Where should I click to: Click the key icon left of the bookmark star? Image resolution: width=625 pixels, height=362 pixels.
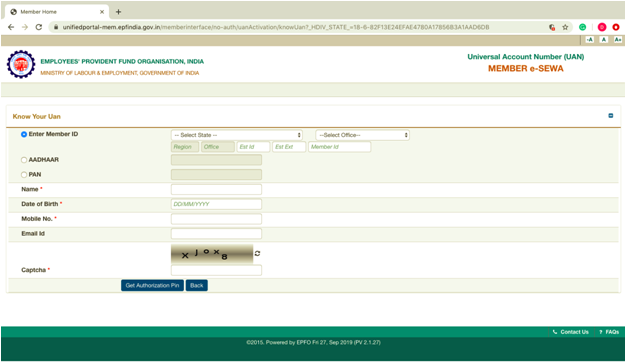pos(552,27)
